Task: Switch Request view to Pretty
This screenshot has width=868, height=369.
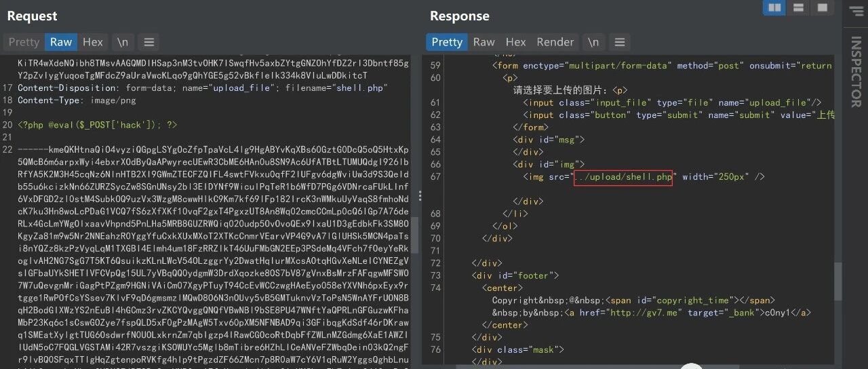Action: pos(24,42)
